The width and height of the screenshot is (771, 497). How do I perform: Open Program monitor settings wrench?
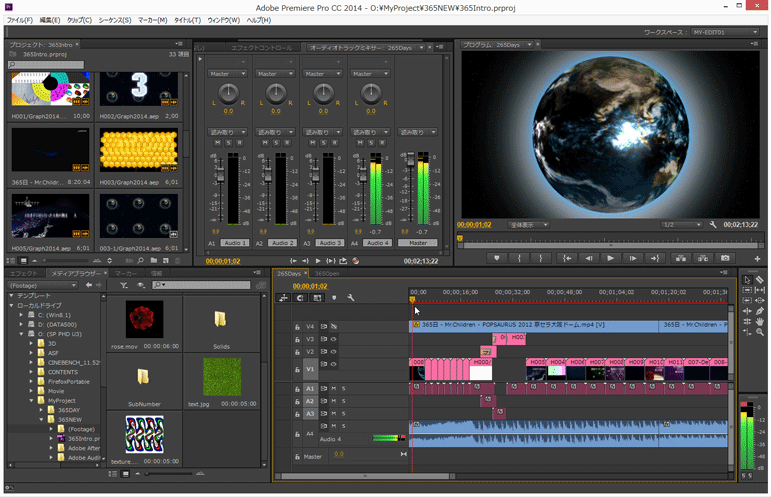point(713,225)
